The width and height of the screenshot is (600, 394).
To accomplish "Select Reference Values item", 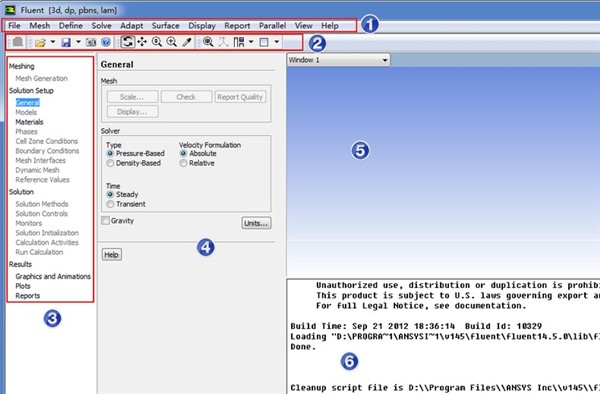I will point(42,179).
